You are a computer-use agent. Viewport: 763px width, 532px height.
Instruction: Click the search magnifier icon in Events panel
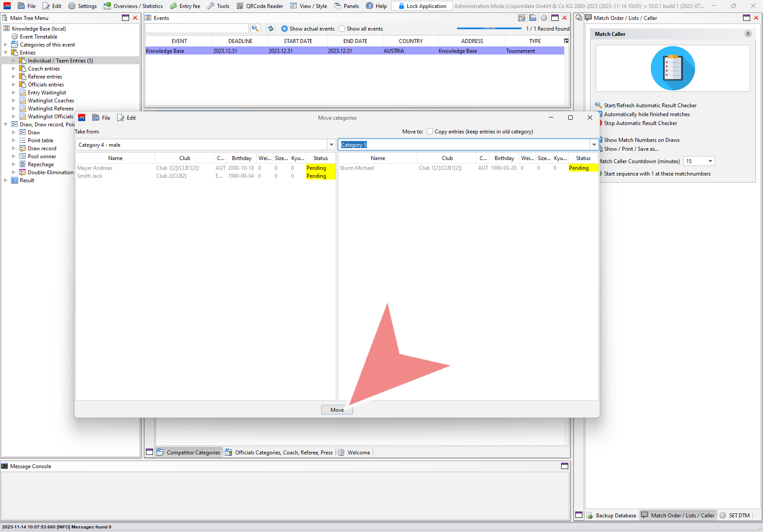click(255, 28)
